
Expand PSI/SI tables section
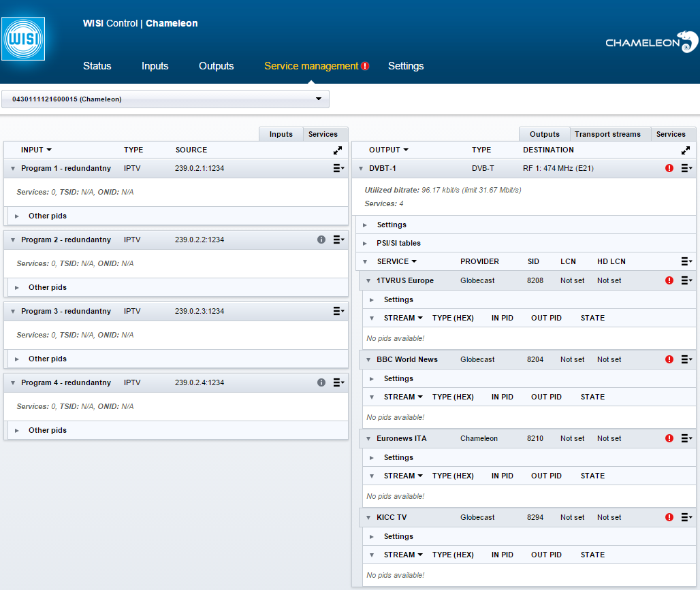tap(365, 243)
